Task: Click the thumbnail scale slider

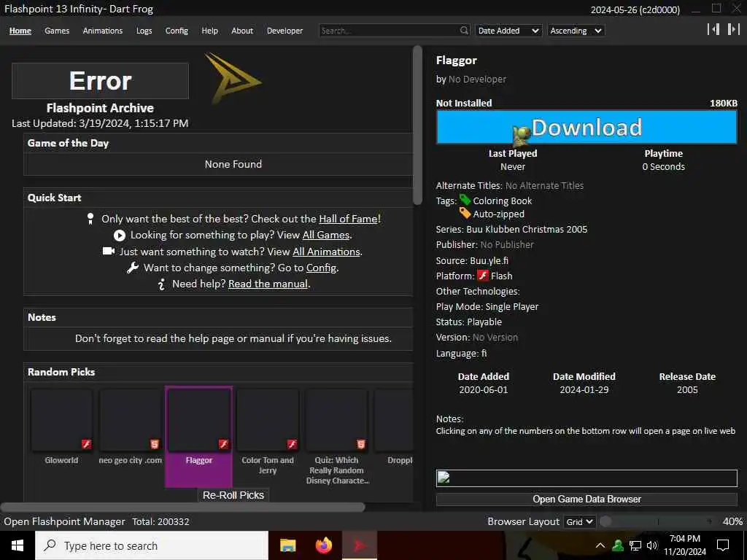Action: (x=659, y=521)
